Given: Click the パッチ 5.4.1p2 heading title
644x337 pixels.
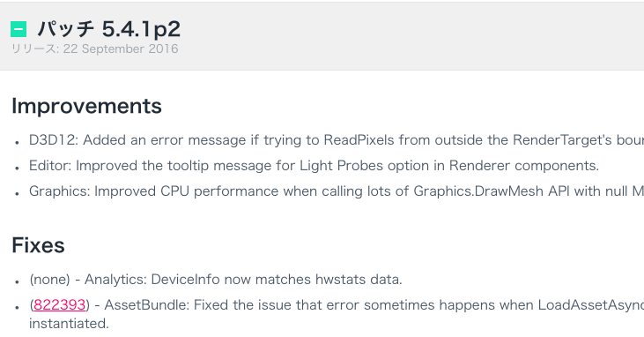Looking at the screenshot, I should point(109,29).
